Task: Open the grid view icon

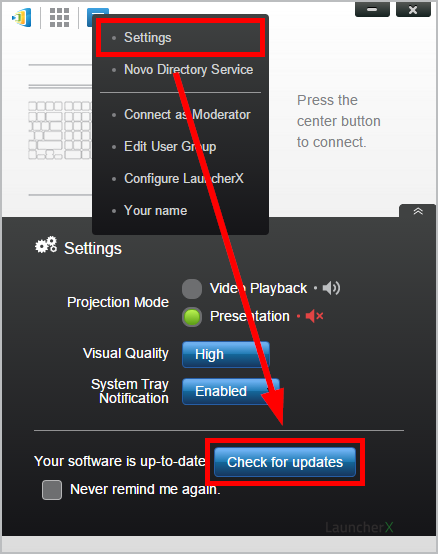Action: click(59, 17)
